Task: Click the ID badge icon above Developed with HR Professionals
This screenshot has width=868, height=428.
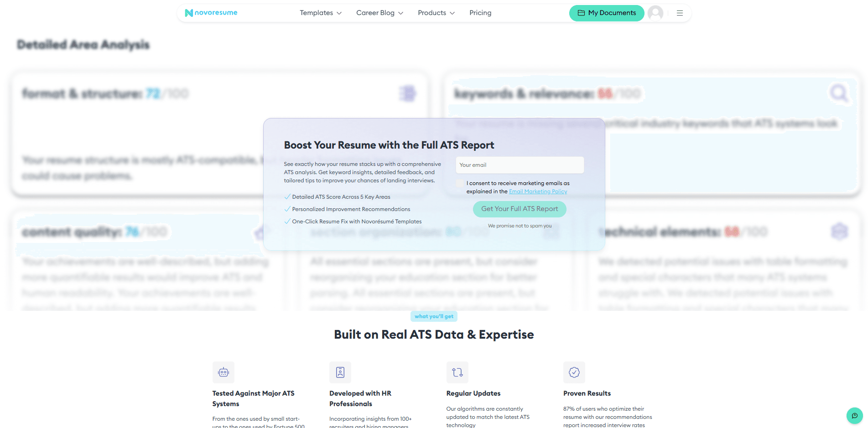Action: [340, 372]
